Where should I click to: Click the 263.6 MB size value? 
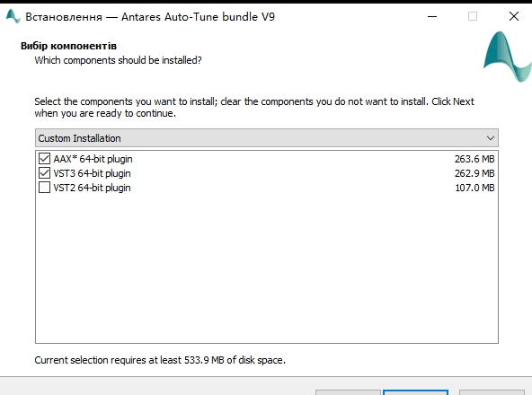(474, 159)
